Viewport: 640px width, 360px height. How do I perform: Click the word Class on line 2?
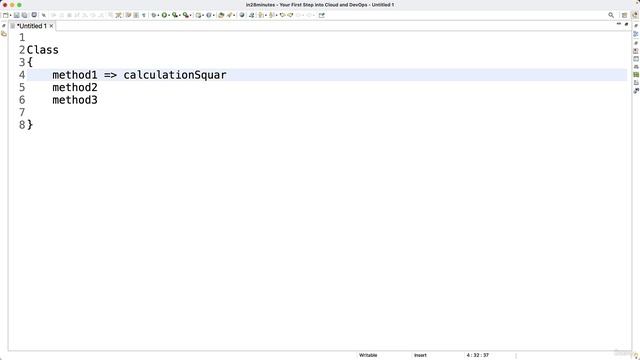tap(42, 50)
